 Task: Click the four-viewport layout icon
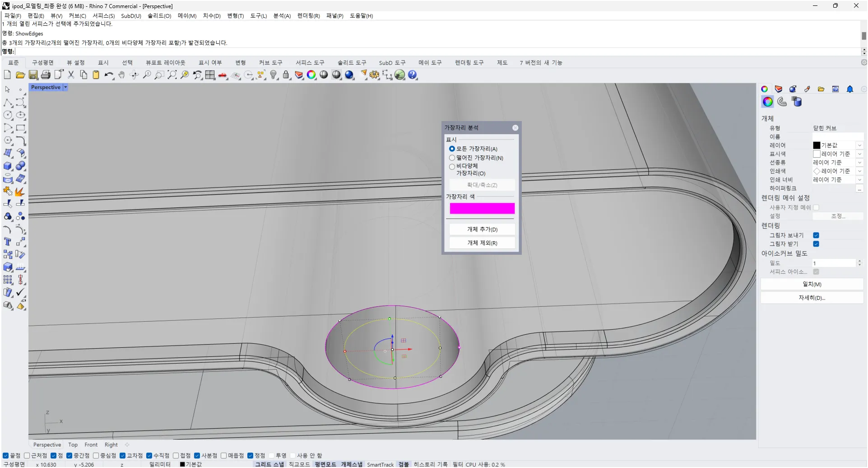point(210,75)
